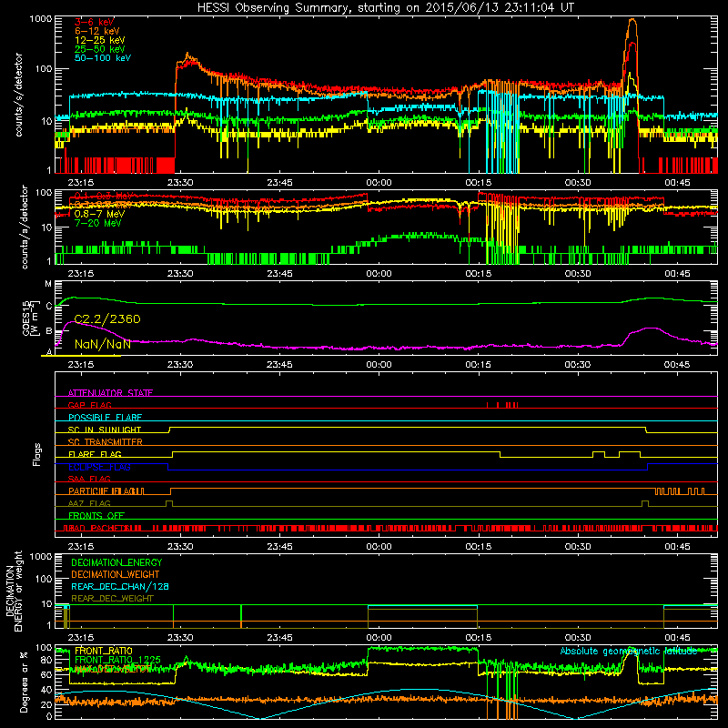Click the 1000 tick label on the top panel
Screen dimensions: 728x728
point(40,19)
